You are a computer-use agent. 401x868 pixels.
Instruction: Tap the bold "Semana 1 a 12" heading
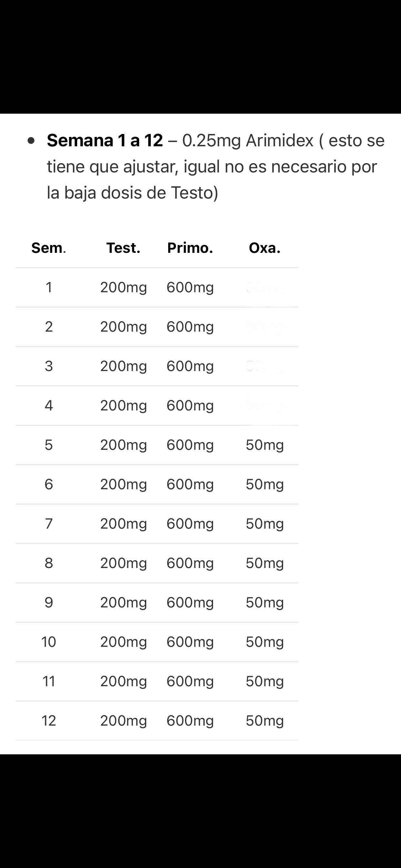click(105, 140)
